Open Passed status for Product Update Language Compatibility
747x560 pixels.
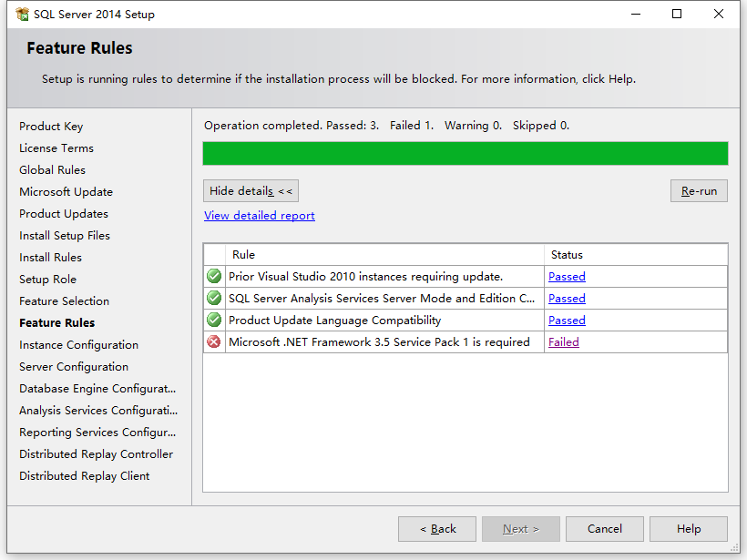pyautogui.click(x=567, y=321)
